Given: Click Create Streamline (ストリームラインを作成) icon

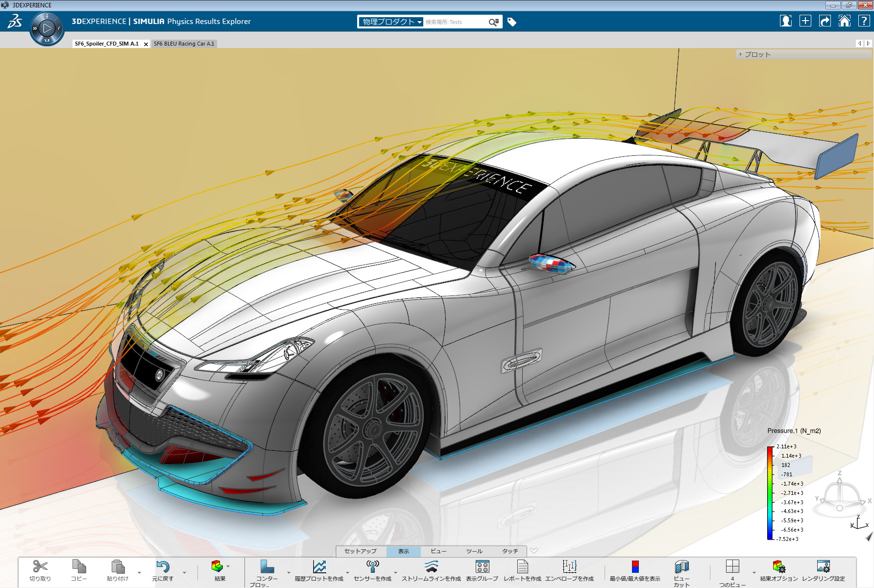Looking at the screenshot, I should coord(431,566).
